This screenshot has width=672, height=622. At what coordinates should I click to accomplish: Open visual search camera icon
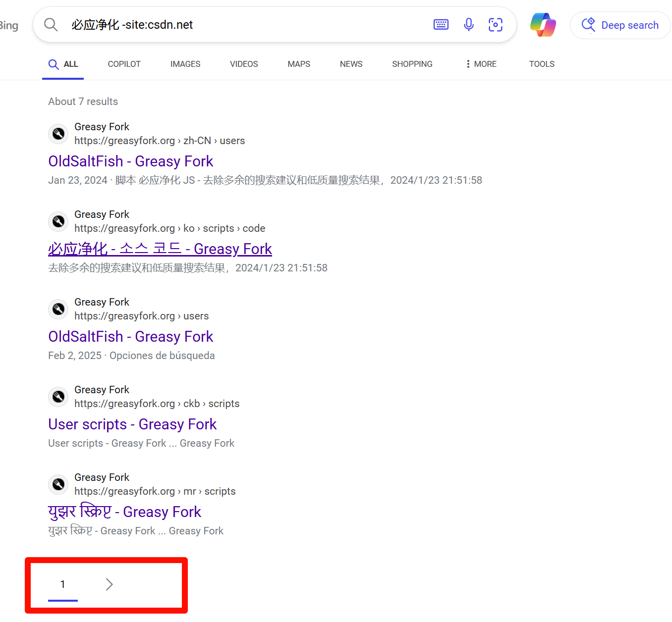[x=496, y=24]
